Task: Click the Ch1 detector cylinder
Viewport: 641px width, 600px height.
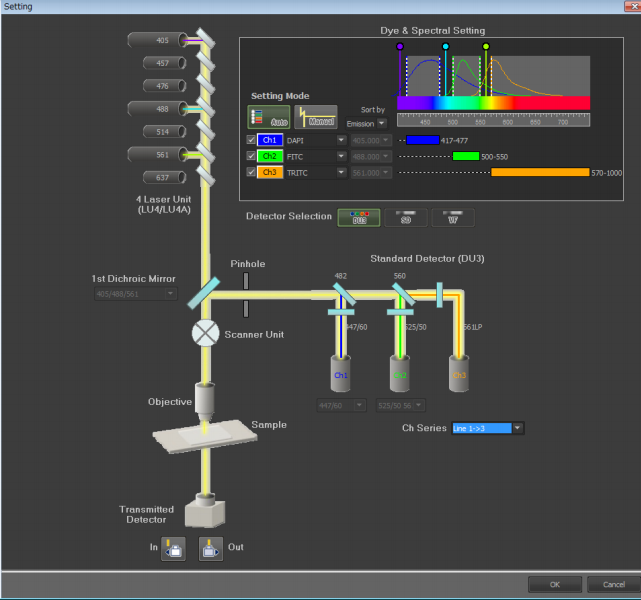Action: pyautogui.click(x=341, y=374)
